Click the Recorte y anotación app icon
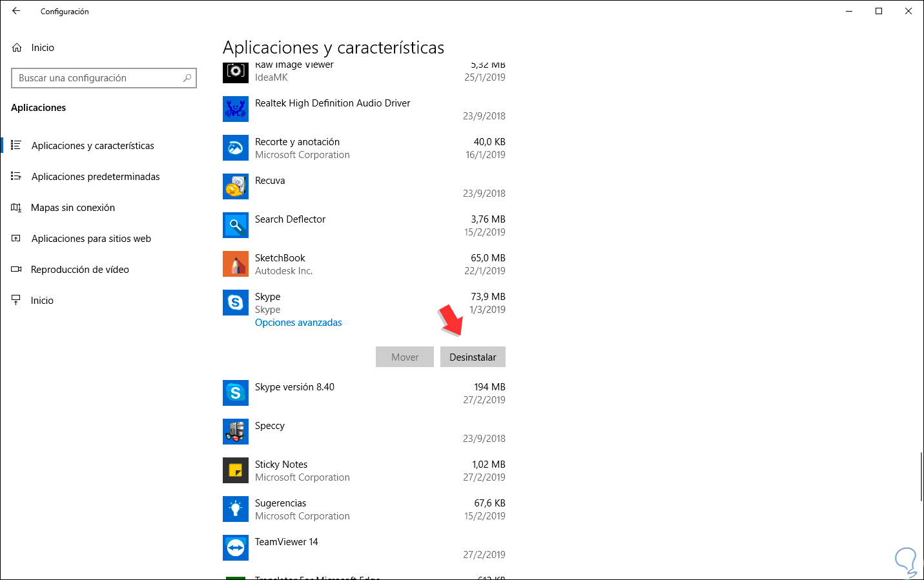The width and height of the screenshot is (924, 580). [x=236, y=148]
